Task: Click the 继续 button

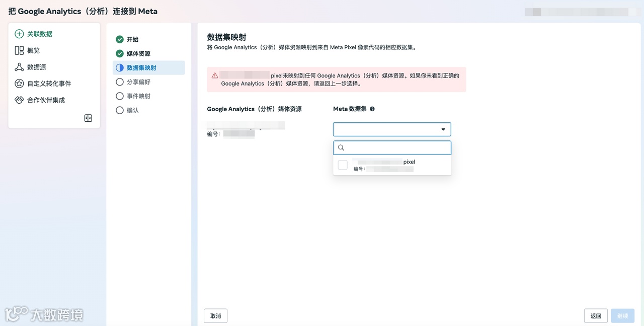Action: coord(623,316)
